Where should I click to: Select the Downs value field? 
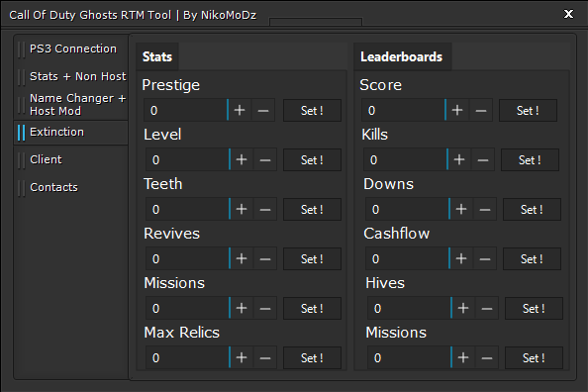point(407,209)
